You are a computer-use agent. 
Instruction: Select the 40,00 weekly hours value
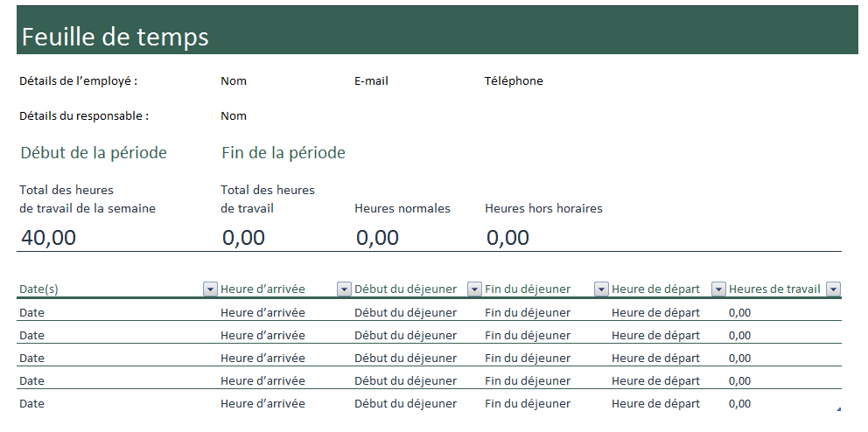(x=49, y=238)
